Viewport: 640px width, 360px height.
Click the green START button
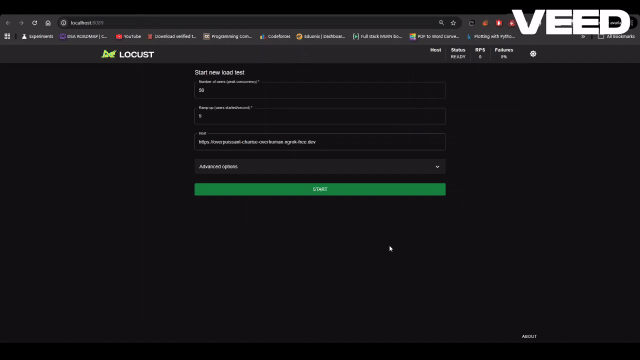320,189
